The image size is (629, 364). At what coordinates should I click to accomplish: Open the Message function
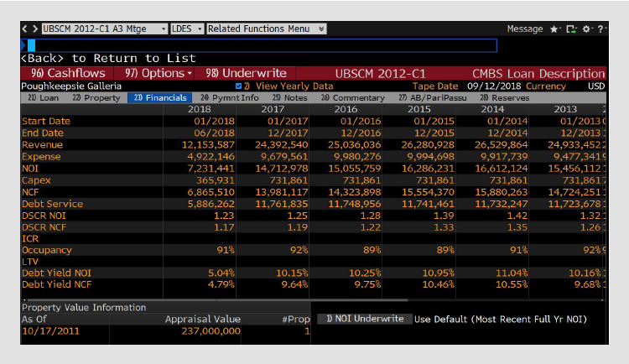click(x=525, y=29)
